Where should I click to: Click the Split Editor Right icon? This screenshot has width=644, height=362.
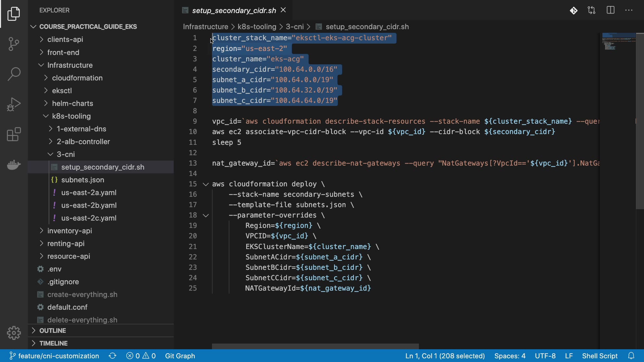point(610,10)
